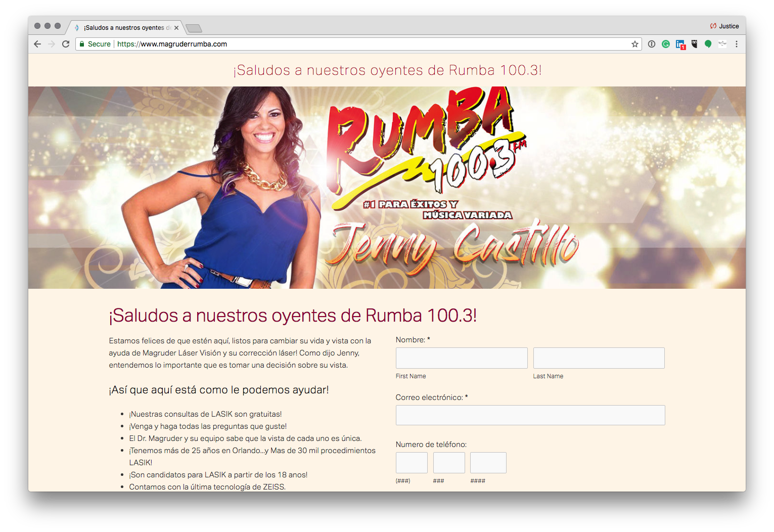Open the Grammarly extension icon
The image size is (774, 532).
point(666,44)
